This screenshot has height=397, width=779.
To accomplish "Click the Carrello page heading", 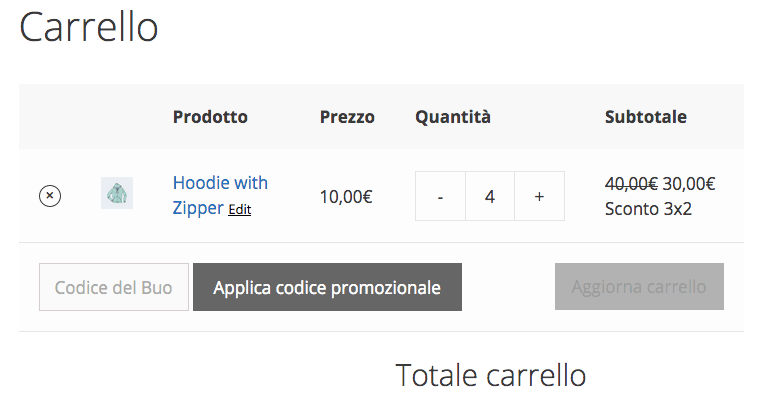I will [88, 27].
